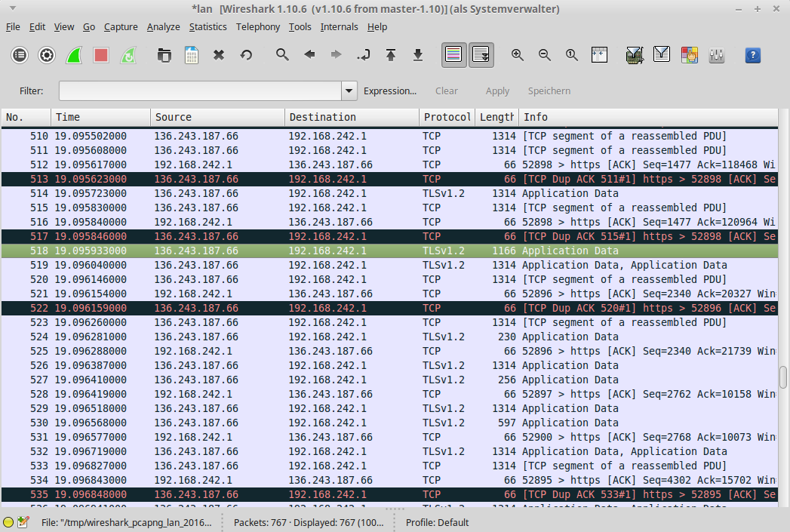This screenshot has height=532, width=790.
Task: Open the Coloring Rules editor
Action: point(689,54)
